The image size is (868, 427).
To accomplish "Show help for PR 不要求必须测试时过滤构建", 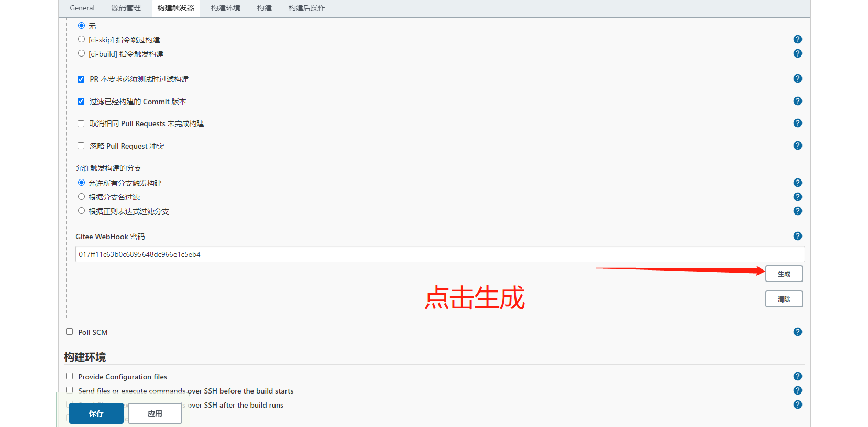I will (x=797, y=78).
